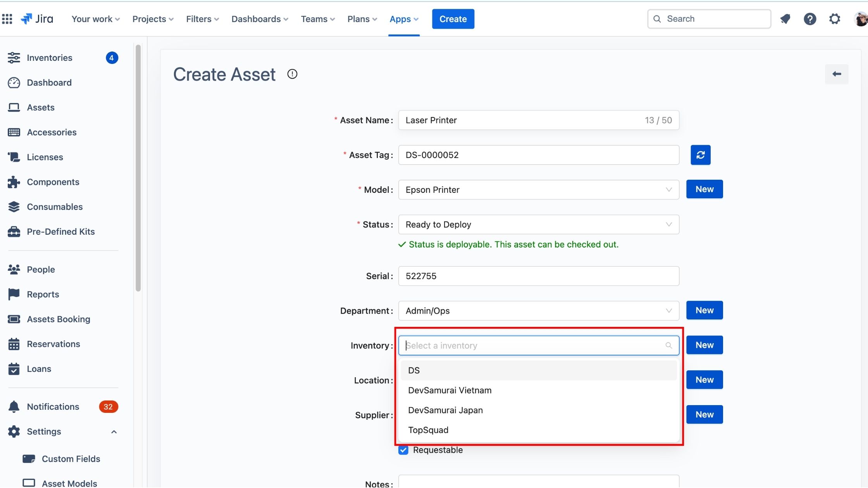Viewport: 868px width, 488px height.
Task: Click into the Serial number input field
Action: click(538, 276)
